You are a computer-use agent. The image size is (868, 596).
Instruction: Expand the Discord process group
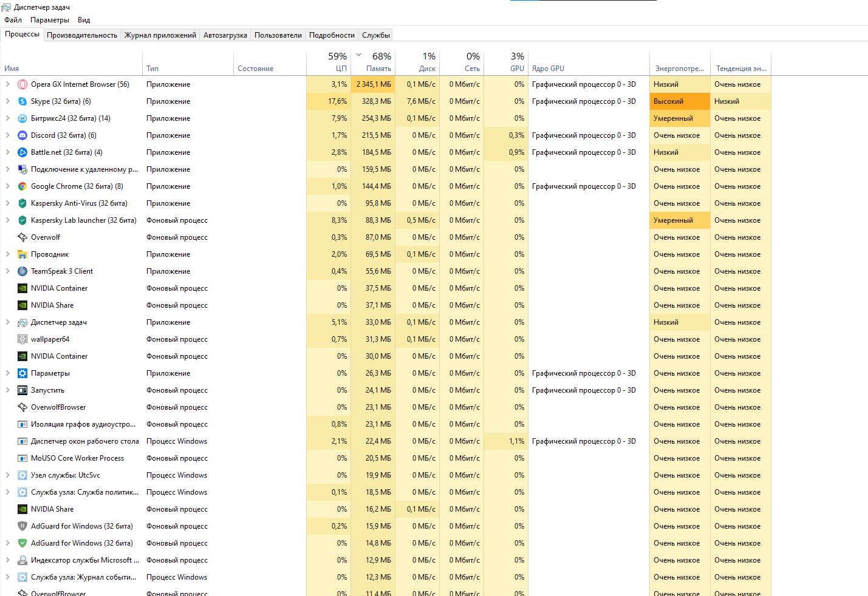pos(7,135)
